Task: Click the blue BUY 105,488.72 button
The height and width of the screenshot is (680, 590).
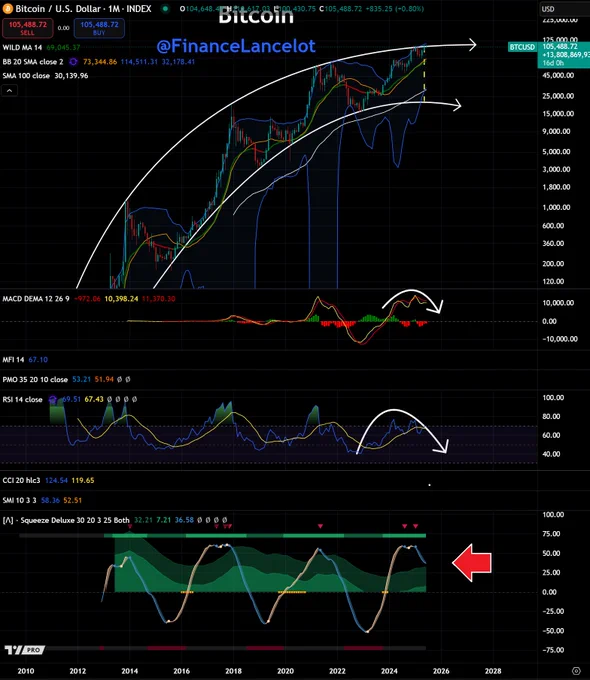Action: pyautogui.click(x=99, y=28)
